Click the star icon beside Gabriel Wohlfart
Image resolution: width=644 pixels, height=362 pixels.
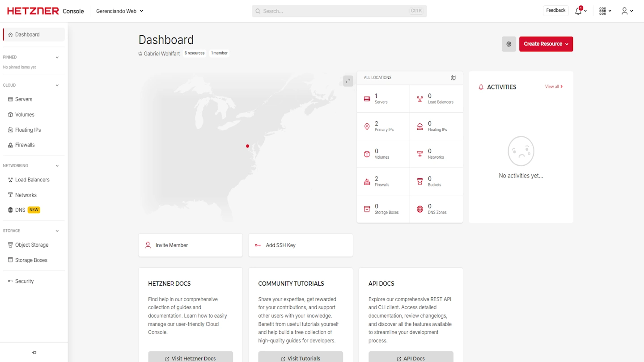coord(140,54)
